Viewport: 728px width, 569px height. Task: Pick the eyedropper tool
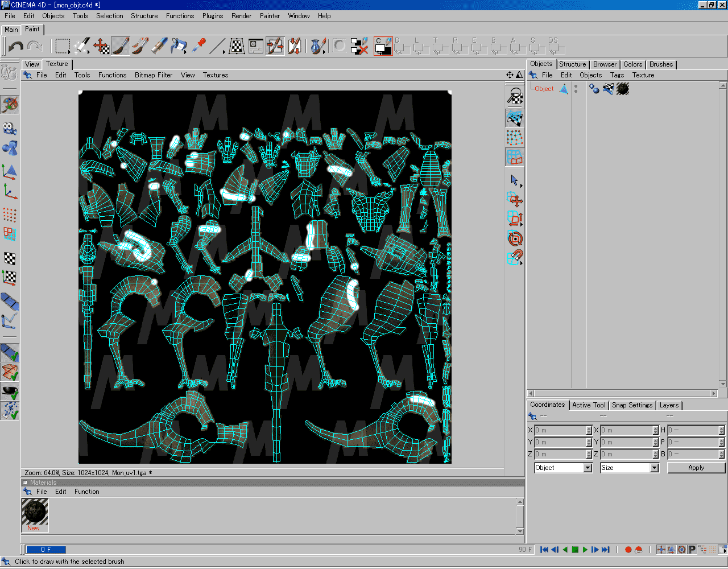[x=198, y=46]
